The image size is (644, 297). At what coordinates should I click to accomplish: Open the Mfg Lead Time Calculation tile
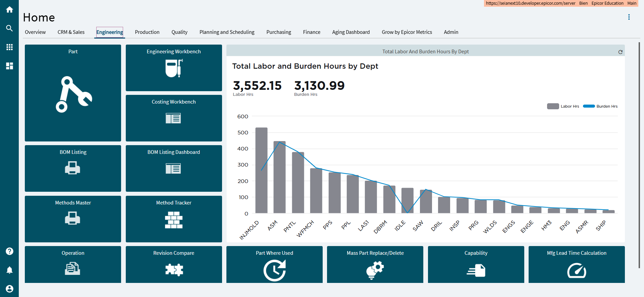[577, 264]
